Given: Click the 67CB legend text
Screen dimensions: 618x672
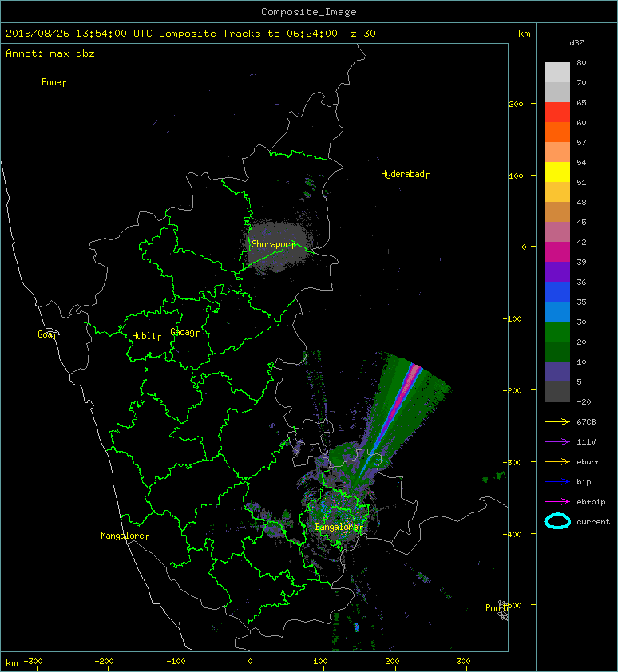Looking at the screenshot, I should point(586,421).
